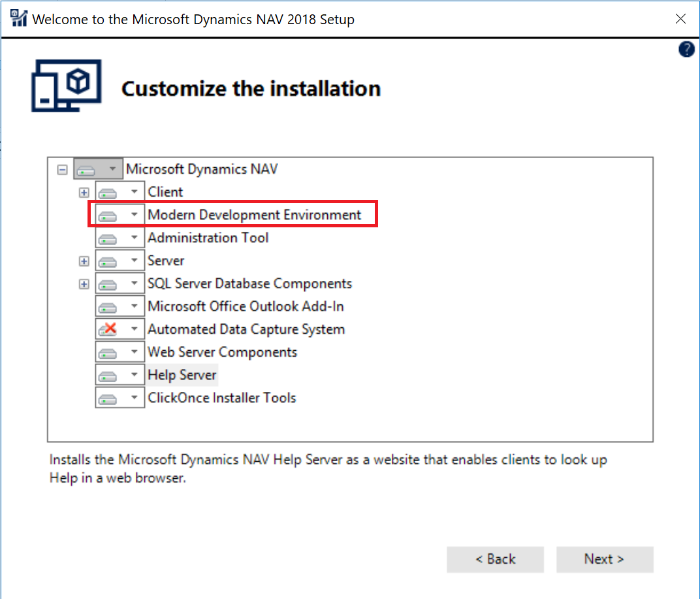Click the Next button
Viewport: 700px width, 599px height.
(605, 559)
